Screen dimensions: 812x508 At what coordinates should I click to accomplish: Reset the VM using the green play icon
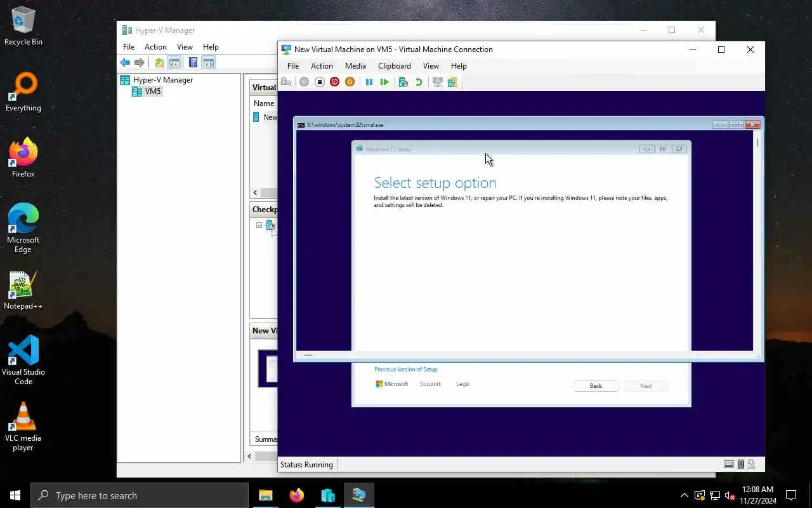tap(384, 82)
